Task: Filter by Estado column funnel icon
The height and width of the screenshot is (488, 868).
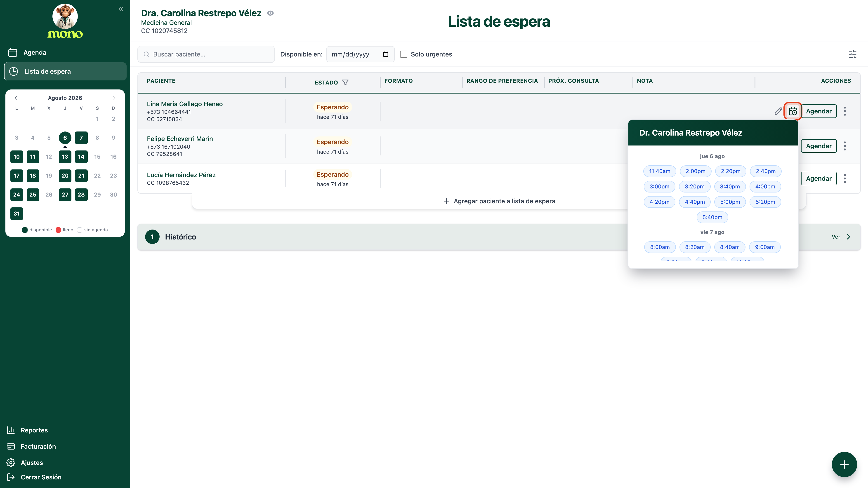Action: click(x=345, y=82)
